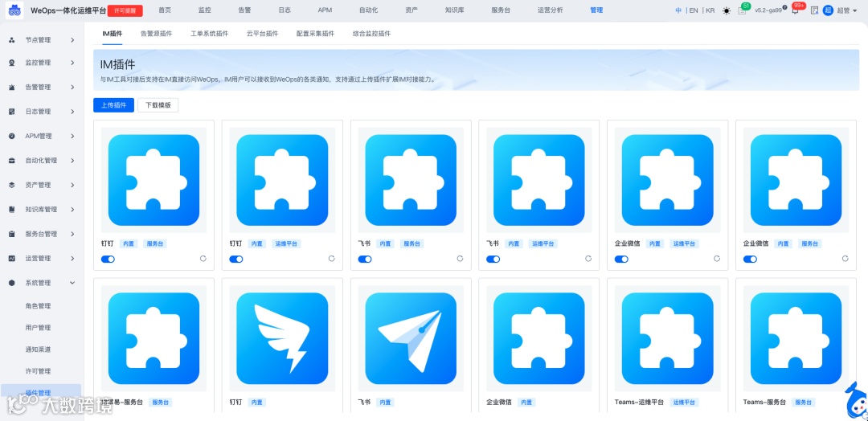Expand the 日志管理 chevron
The image size is (868, 421).
pyautogui.click(x=72, y=112)
